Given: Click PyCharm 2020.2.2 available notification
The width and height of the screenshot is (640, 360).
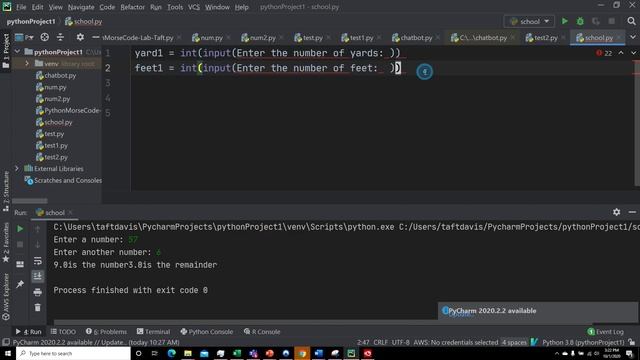Looking at the screenshot, I should click(492, 311).
